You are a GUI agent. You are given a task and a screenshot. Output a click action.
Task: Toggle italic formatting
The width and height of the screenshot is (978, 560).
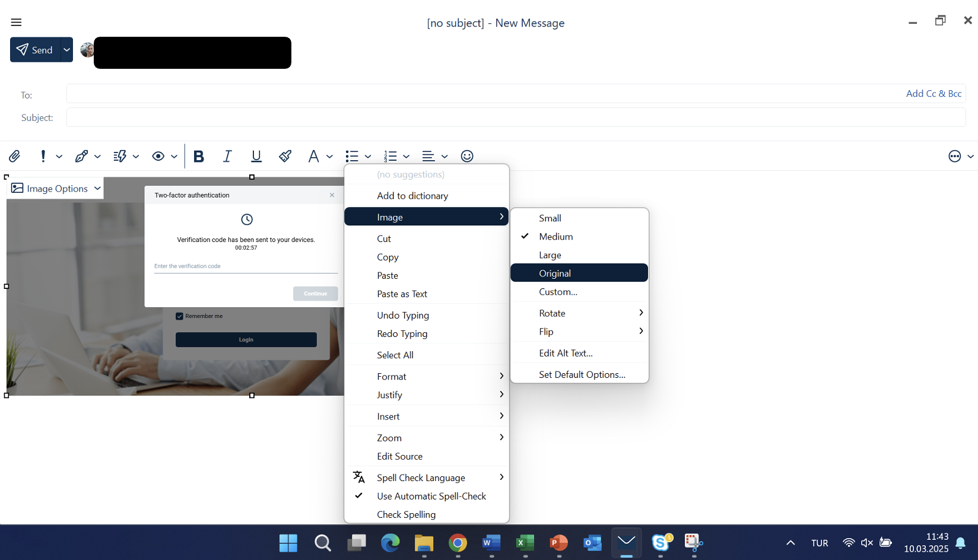(227, 156)
